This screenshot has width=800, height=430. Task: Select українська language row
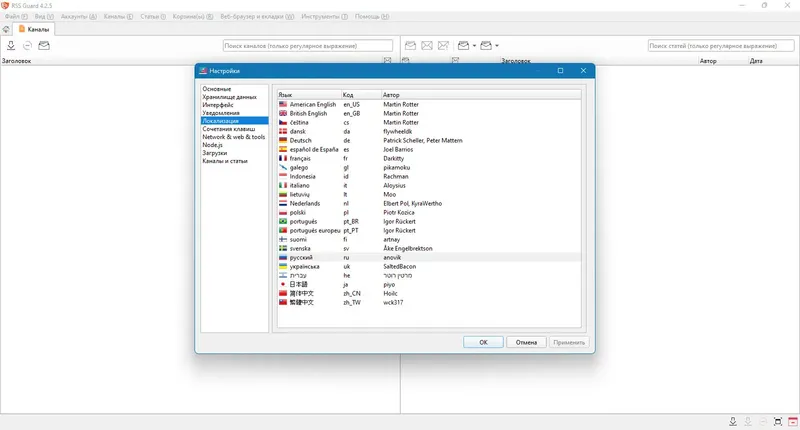pyautogui.click(x=429, y=266)
